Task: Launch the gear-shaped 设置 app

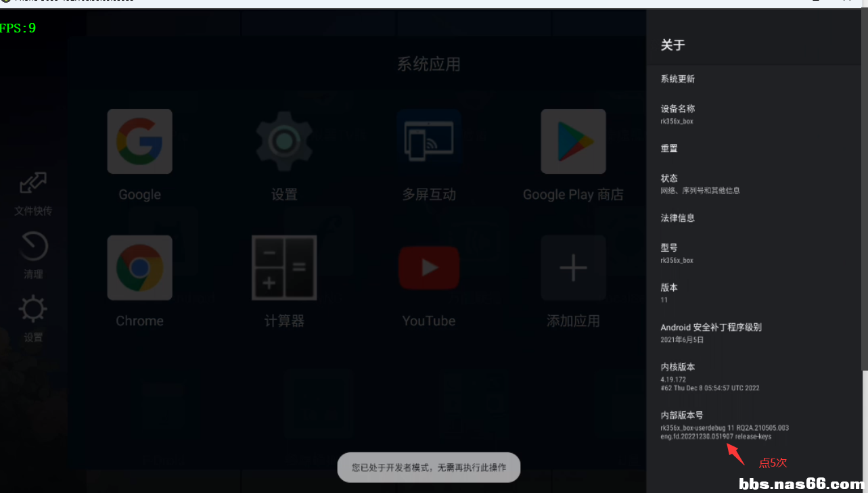Action: 284,141
